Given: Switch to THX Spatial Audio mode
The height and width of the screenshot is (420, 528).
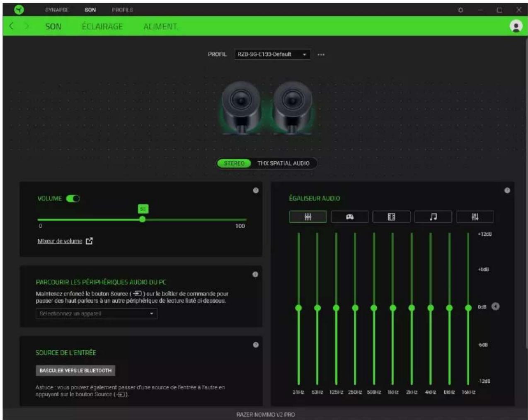Looking at the screenshot, I should [283, 163].
